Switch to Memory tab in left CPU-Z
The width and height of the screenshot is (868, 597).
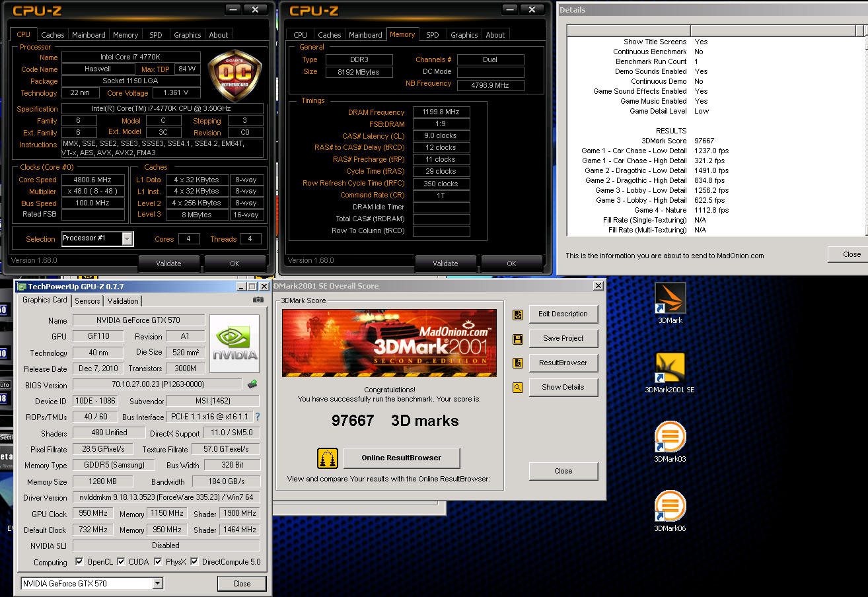[x=126, y=35]
